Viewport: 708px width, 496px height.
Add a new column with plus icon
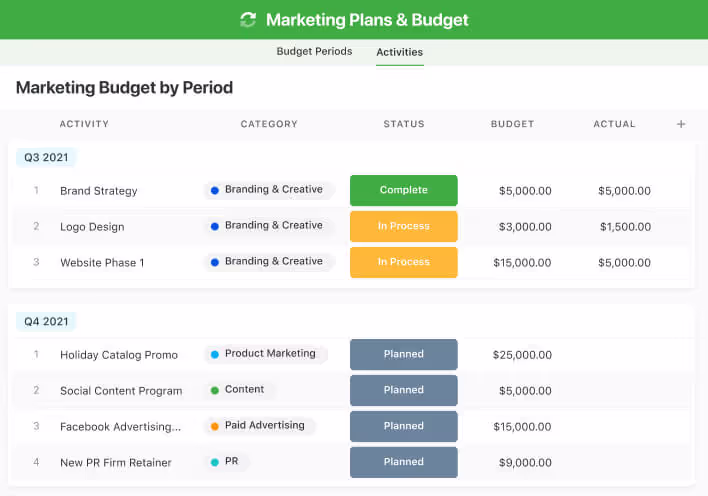coord(681,124)
